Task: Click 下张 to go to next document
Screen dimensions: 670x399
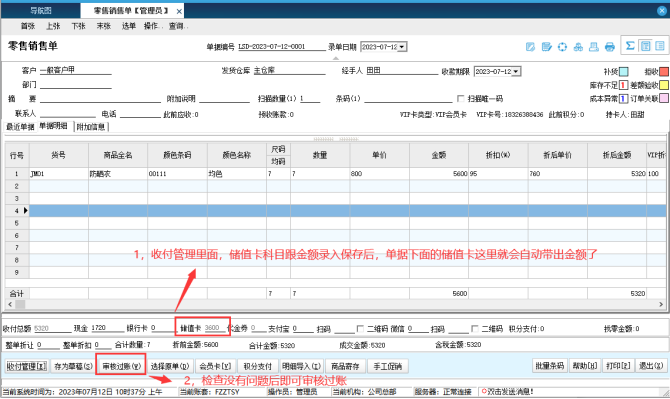Action: (x=78, y=26)
